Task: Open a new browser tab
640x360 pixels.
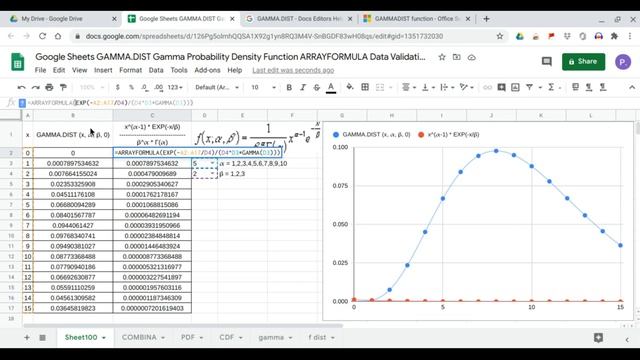Action: click(486, 19)
